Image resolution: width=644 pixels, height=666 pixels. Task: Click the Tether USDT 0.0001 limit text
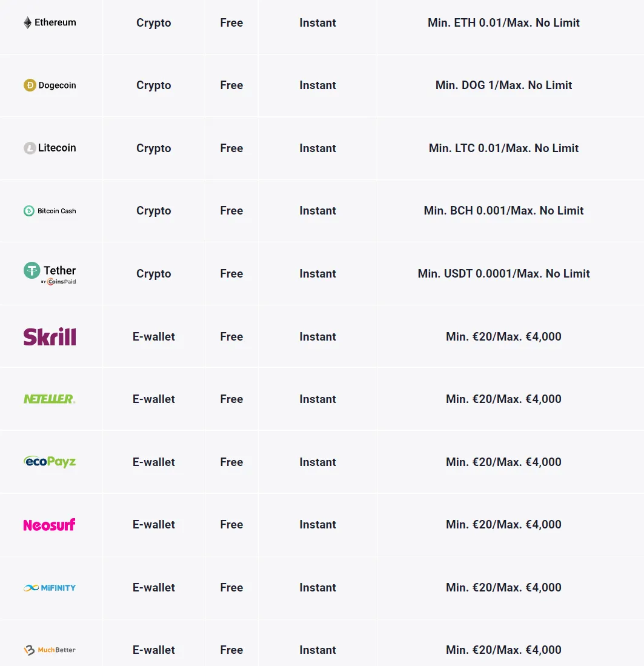pyautogui.click(x=503, y=273)
